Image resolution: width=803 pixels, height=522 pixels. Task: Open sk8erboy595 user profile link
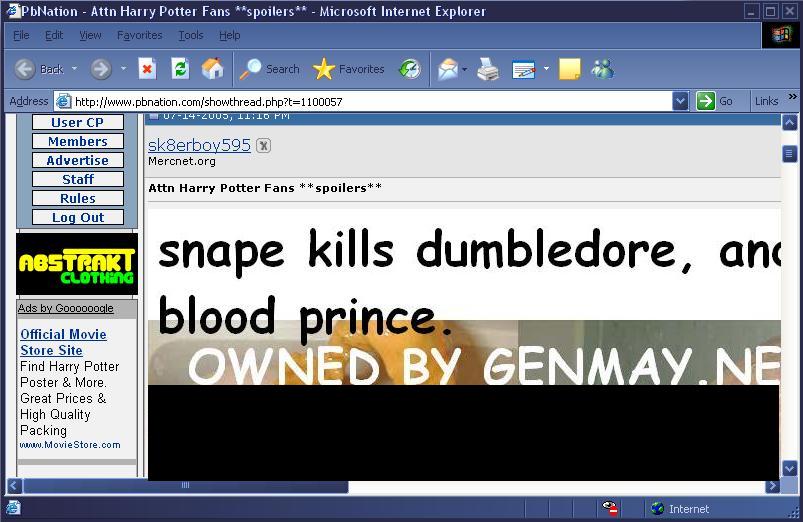click(x=199, y=145)
